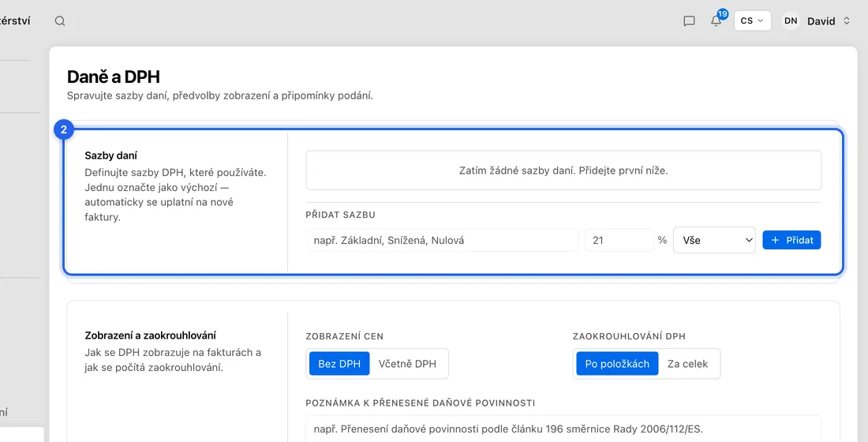Open notifications bell with 19 badge
The width and height of the screenshot is (868, 442).
pyautogui.click(x=716, y=20)
